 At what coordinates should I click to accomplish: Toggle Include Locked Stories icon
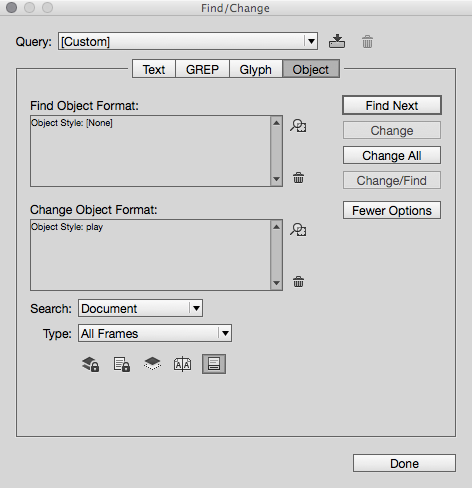122,364
